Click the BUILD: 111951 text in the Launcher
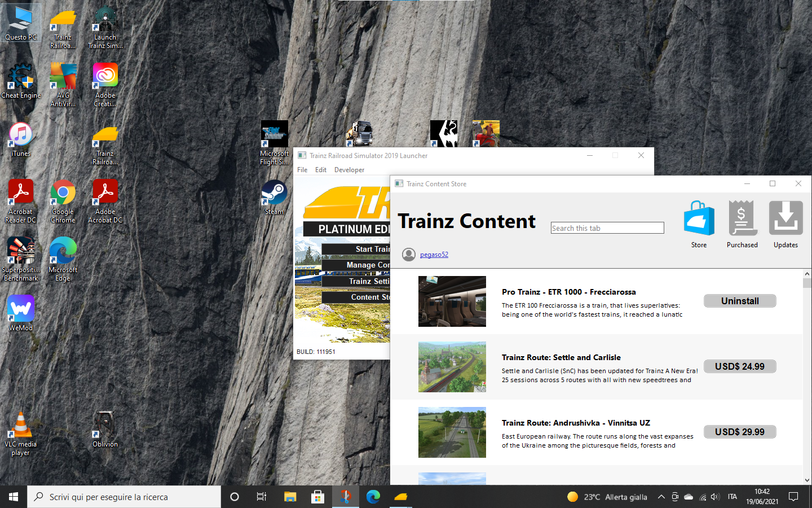This screenshot has width=812, height=508. [316, 352]
